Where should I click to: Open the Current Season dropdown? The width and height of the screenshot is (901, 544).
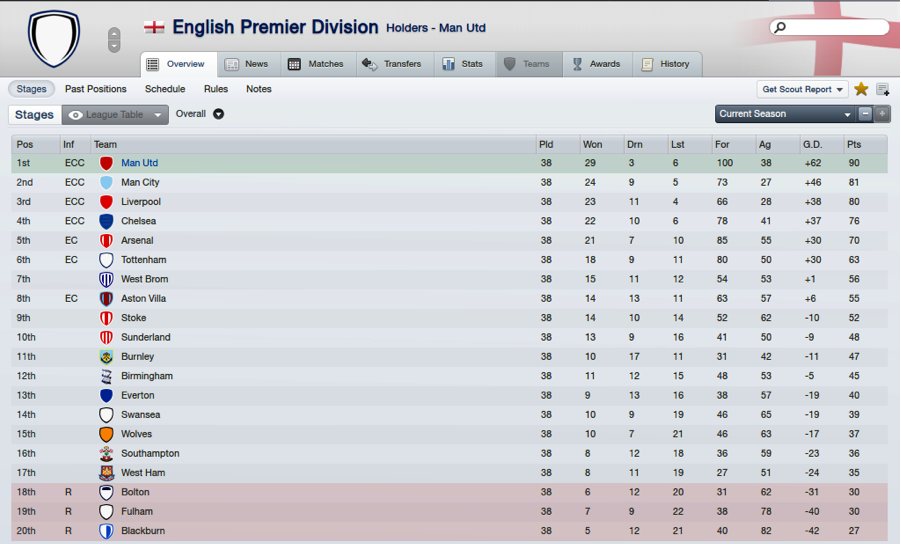pyautogui.click(x=785, y=114)
